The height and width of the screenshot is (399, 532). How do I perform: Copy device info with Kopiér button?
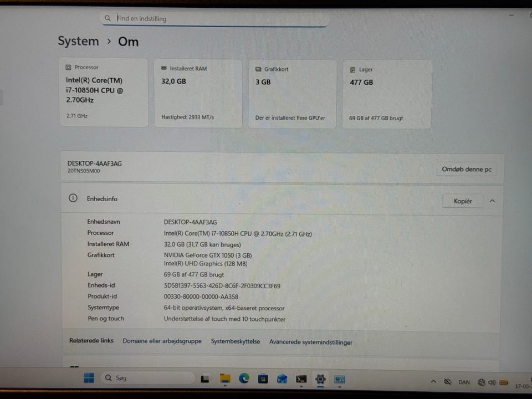click(x=463, y=201)
